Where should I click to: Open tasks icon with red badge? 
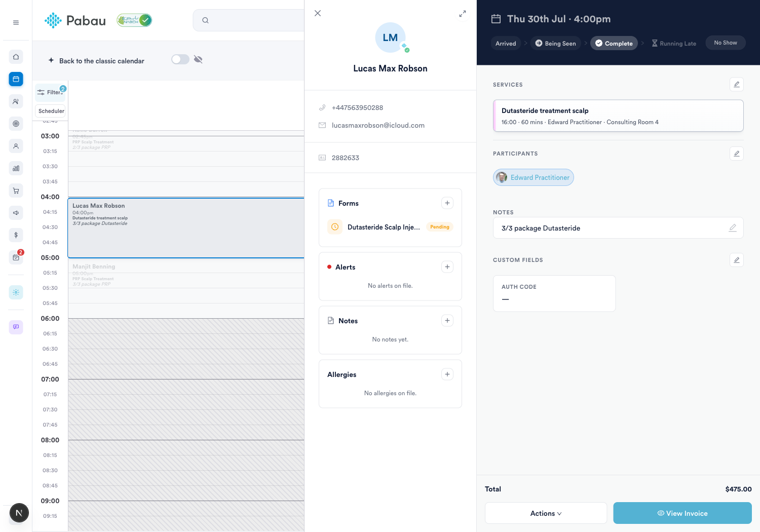pyautogui.click(x=16, y=257)
